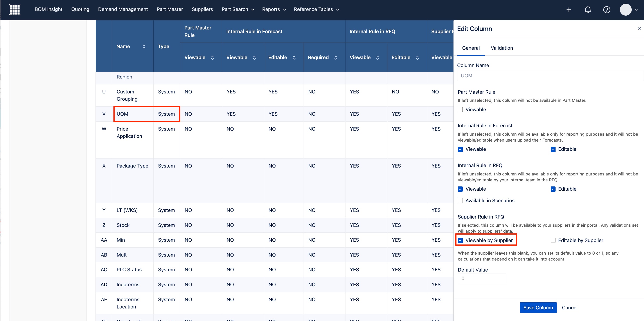The height and width of the screenshot is (321, 644).
Task: Check Available in Scenarios option
Action: tap(460, 201)
